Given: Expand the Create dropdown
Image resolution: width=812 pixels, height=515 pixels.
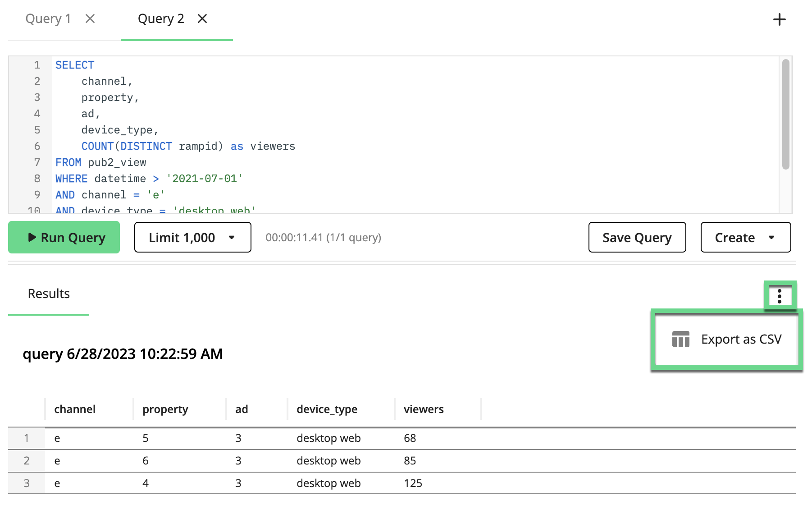Looking at the screenshot, I should [746, 237].
